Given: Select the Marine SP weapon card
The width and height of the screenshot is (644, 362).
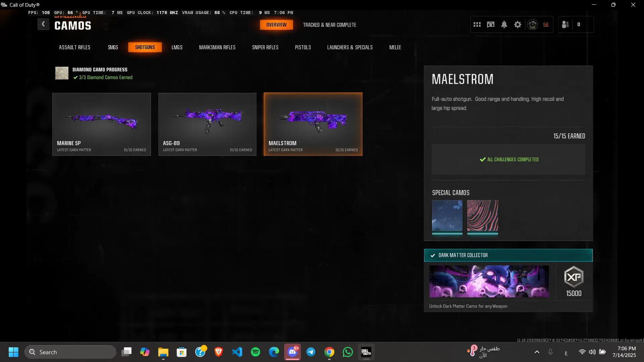Looking at the screenshot, I should coord(101,124).
